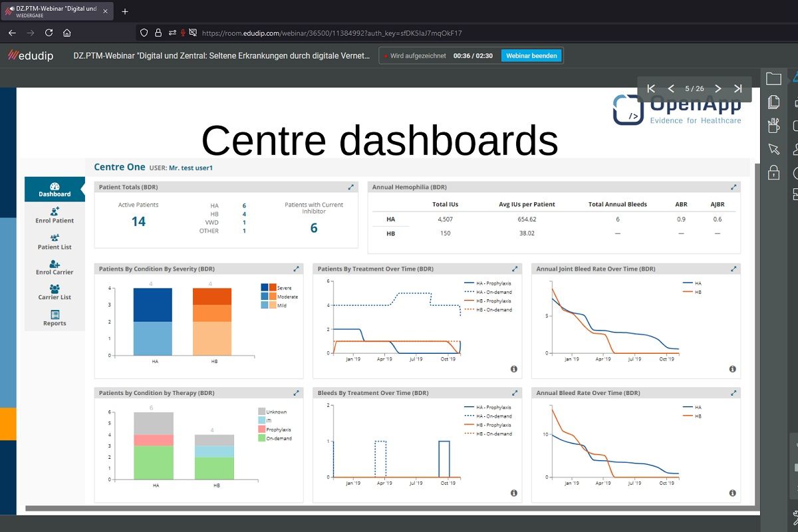The width and height of the screenshot is (798, 532).
Task: Open Carrier List menu item
Action: point(55,292)
